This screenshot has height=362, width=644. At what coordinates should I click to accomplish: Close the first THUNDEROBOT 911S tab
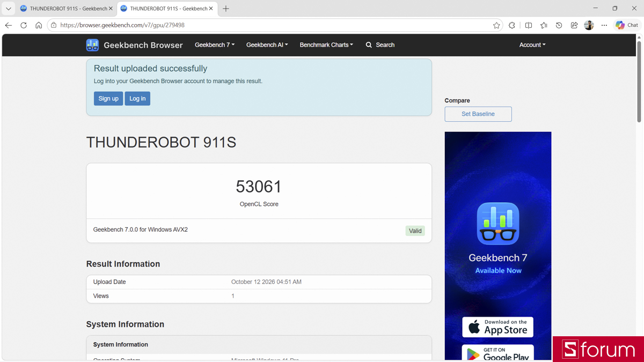coord(111,9)
